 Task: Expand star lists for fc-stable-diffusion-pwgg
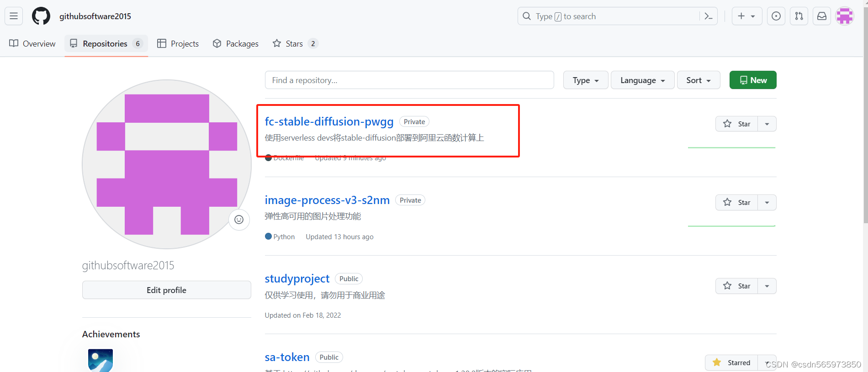click(767, 124)
